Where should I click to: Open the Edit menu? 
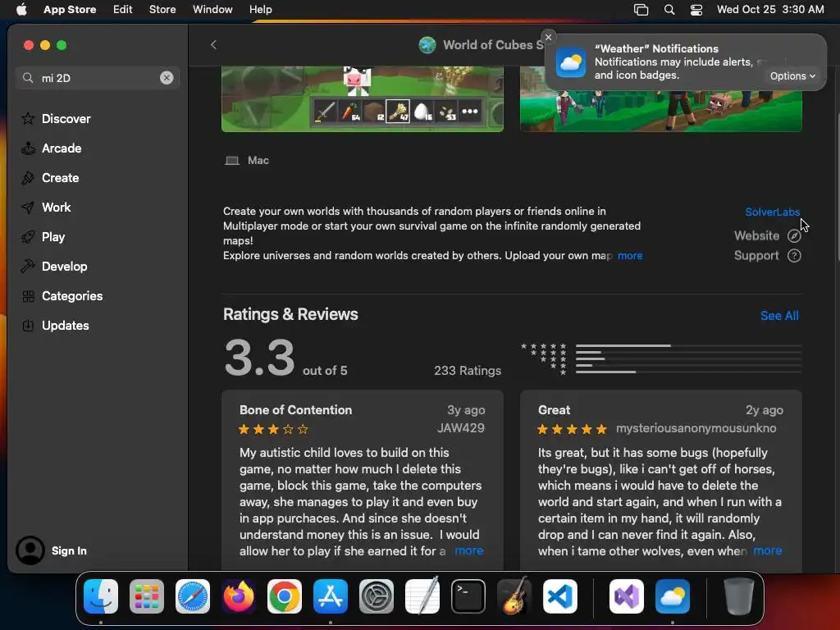[123, 10]
